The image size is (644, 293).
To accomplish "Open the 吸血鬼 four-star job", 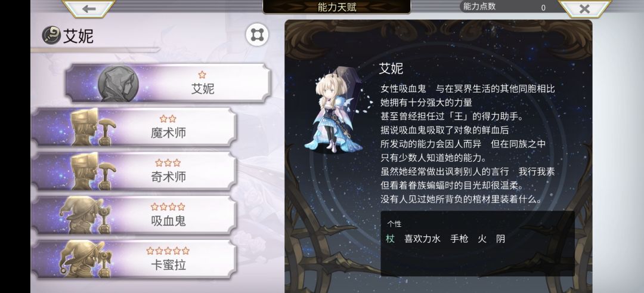I will [x=134, y=215].
